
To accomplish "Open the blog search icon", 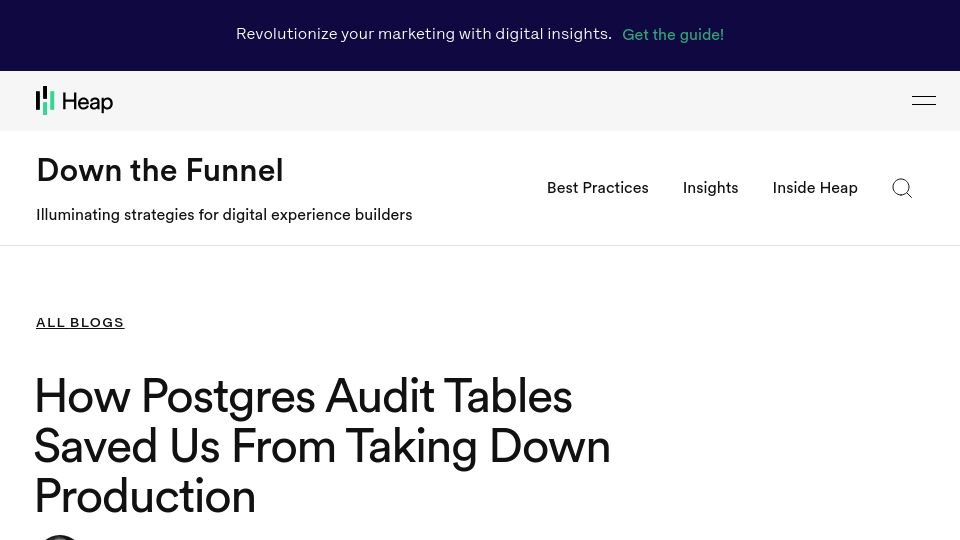I will [902, 188].
